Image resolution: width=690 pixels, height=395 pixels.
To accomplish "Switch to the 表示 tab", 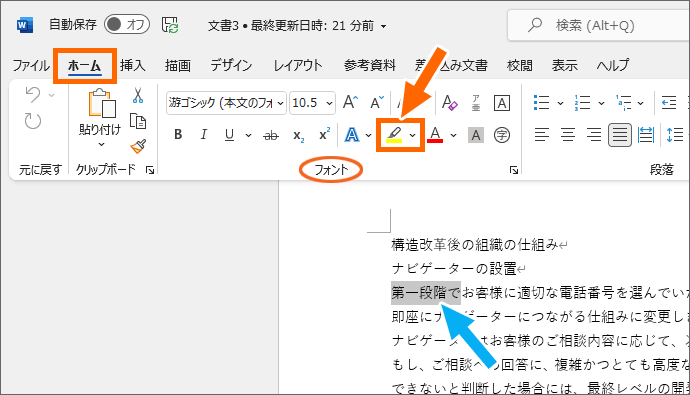I will pyautogui.click(x=565, y=66).
